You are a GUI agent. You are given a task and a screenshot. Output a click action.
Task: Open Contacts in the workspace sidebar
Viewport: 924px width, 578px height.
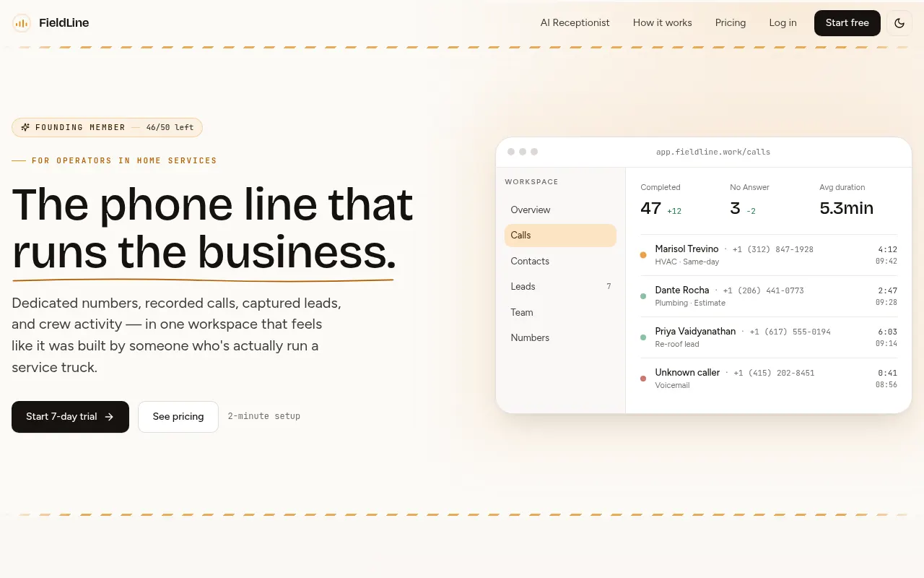(560, 261)
